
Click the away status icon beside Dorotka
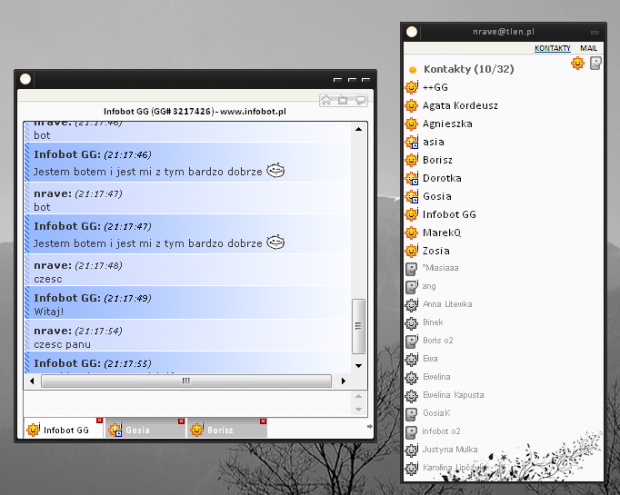click(x=412, y=178)
